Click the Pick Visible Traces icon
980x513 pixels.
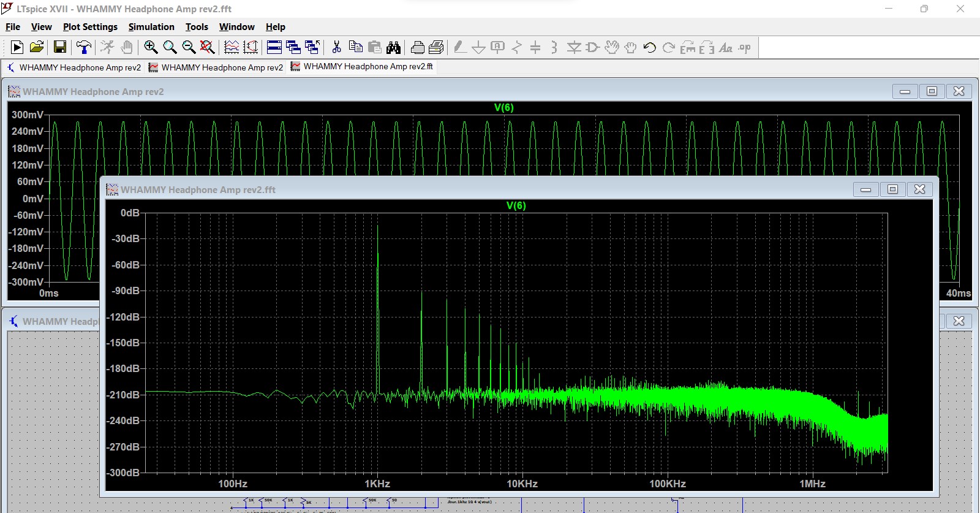(232, 47)
